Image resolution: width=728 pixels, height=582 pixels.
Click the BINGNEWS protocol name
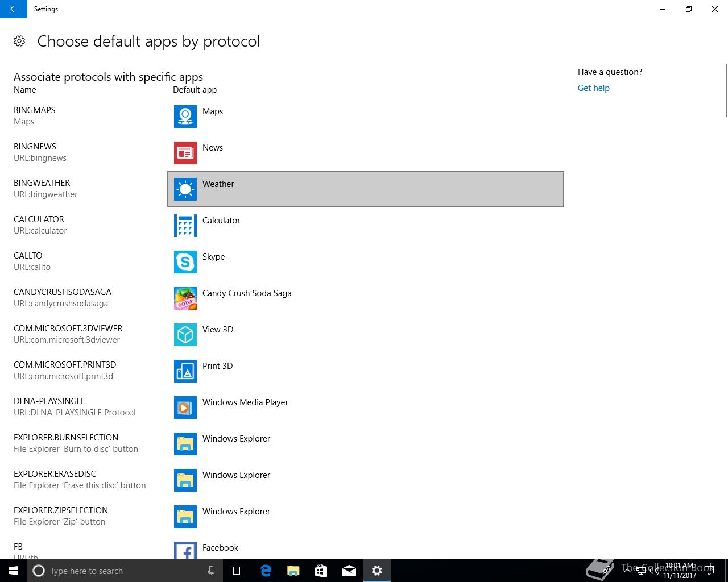point(35,147)
